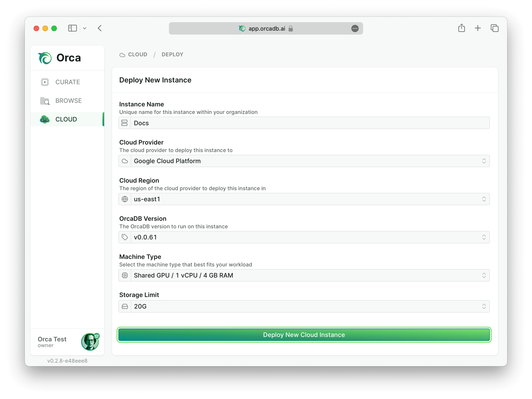Screen dimensions: 532x399
Task: Go back with browser back arrow
Action: pyautogui.click(x=100, y=28)
